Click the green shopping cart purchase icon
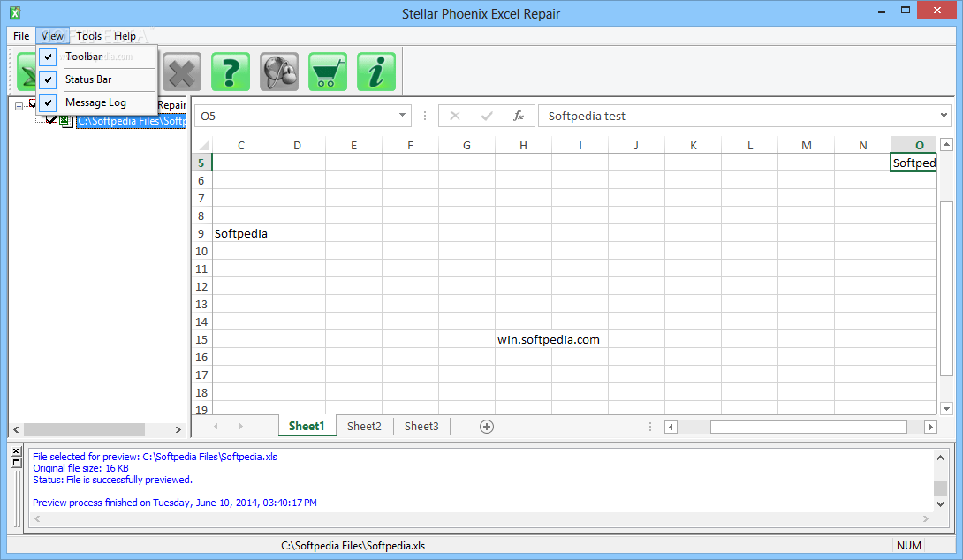Viewport: 963px width, 560px height. (328, 72)
